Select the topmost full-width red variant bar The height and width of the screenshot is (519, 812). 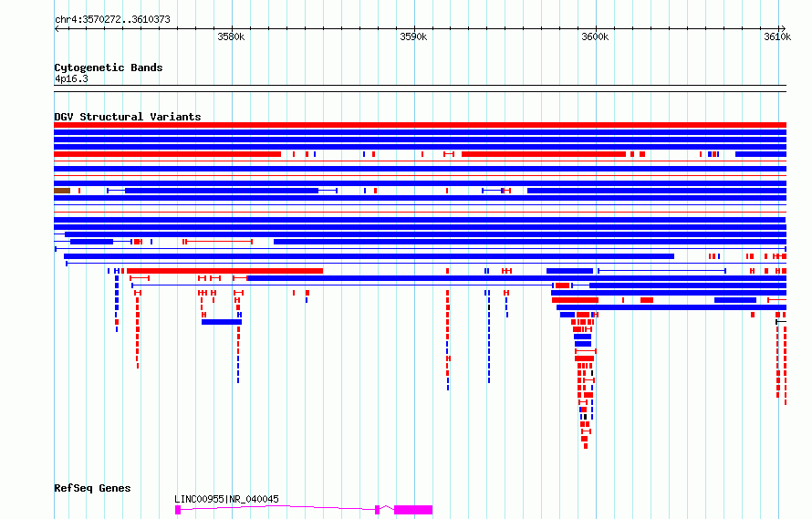[420, 125]
